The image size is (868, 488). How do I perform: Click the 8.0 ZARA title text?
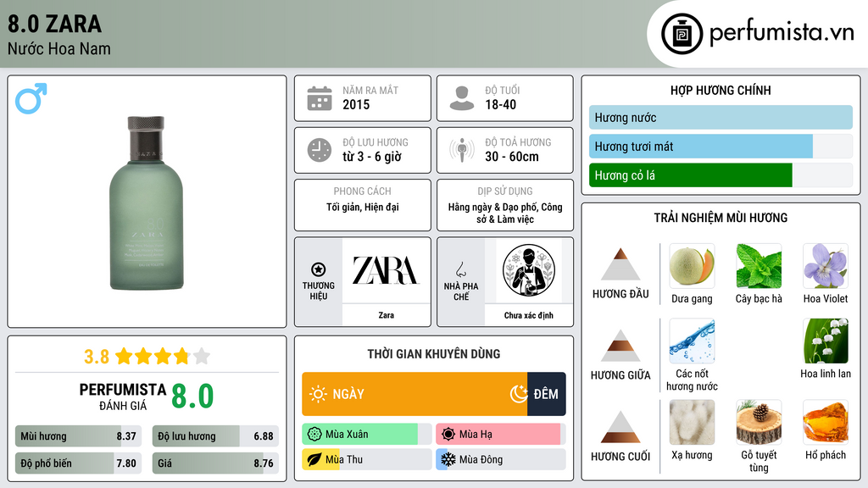point(54,24)
